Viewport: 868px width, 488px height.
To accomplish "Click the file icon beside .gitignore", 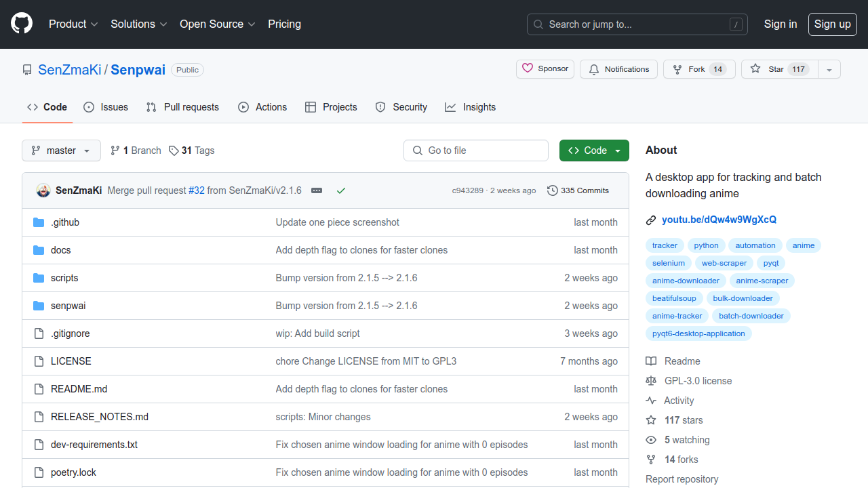I will pyautogui.click(x=39, y=333).
